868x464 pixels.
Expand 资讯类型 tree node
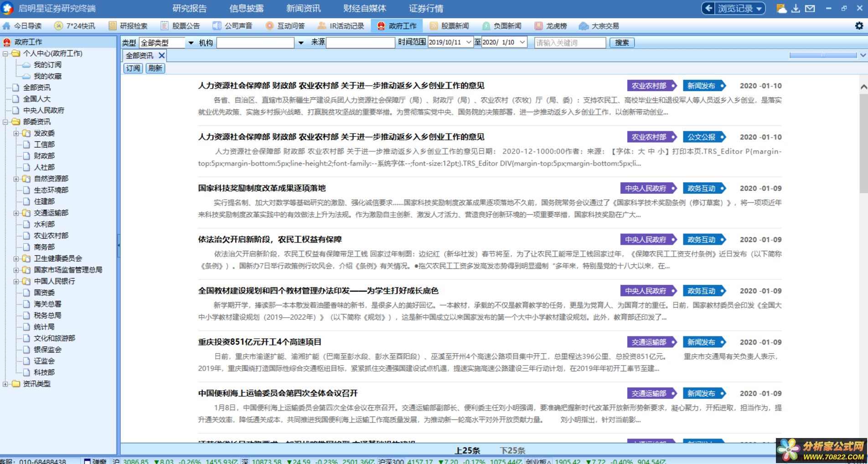pyautogui.click(x=5, y=384)
